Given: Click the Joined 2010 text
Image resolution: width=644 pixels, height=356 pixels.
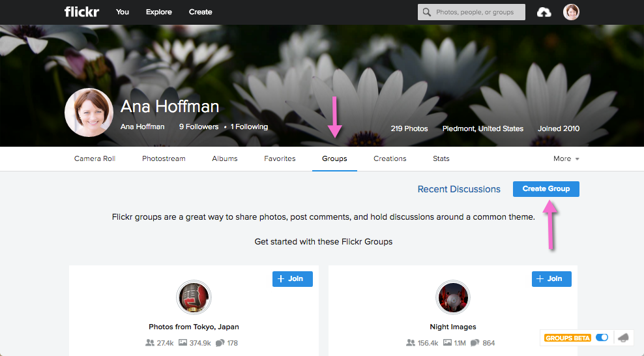Looking at the screenshot, I should pyautogui.click(x=559, y=128).
